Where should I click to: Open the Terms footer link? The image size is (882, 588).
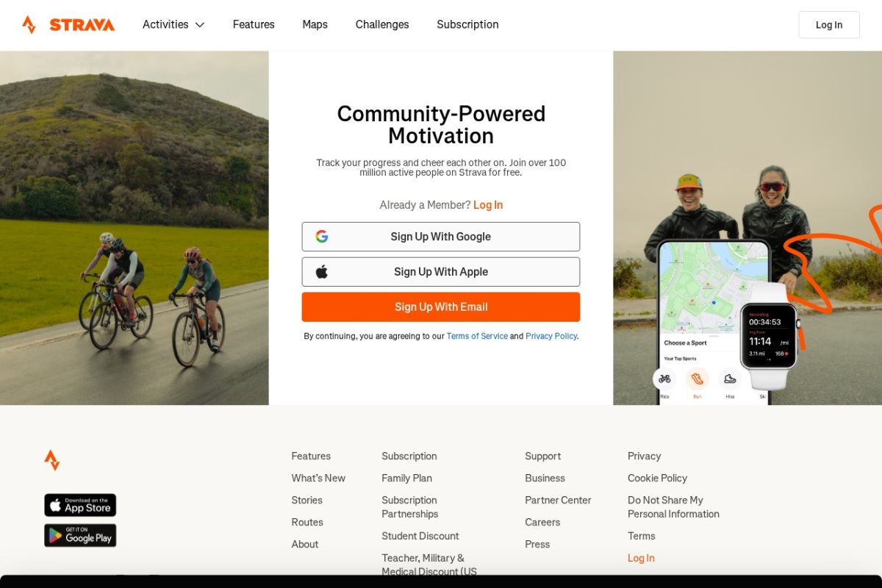pos(642,537)
